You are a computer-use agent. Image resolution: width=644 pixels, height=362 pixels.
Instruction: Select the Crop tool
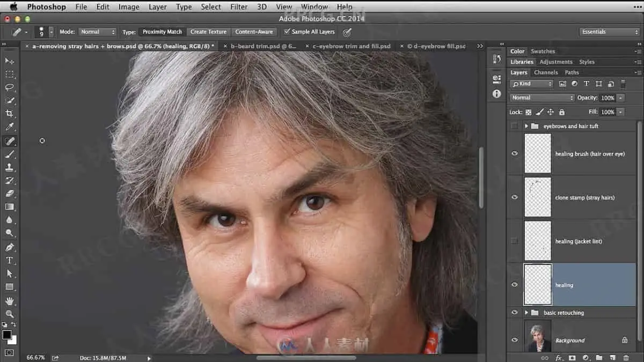9,114
